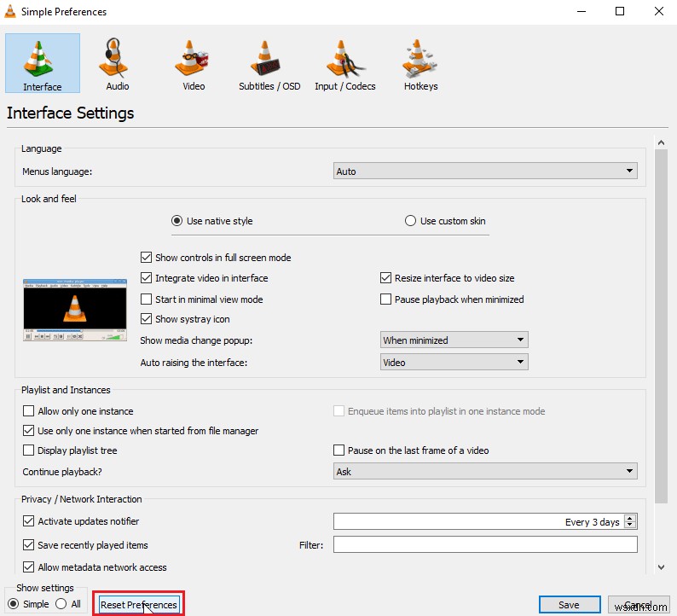Select the Use custom skin option
This screenshot has height=616, width=677.
point(445,221)
